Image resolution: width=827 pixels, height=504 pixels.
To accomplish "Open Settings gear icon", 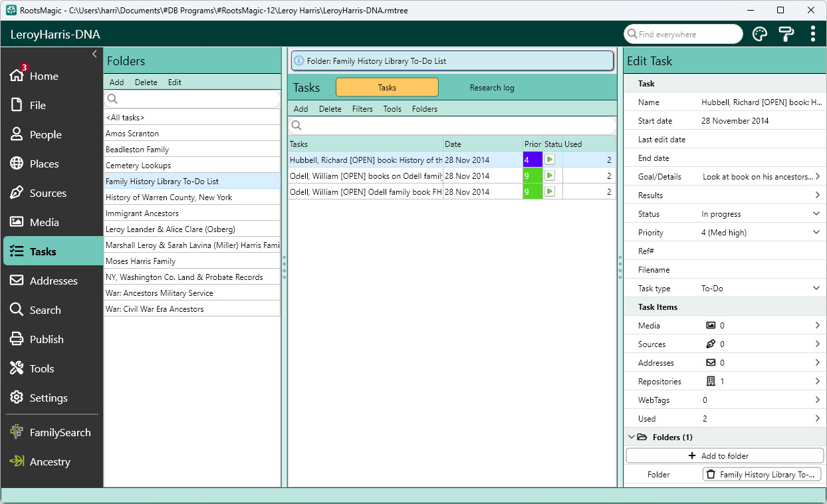I will click(x=17, y=398).
